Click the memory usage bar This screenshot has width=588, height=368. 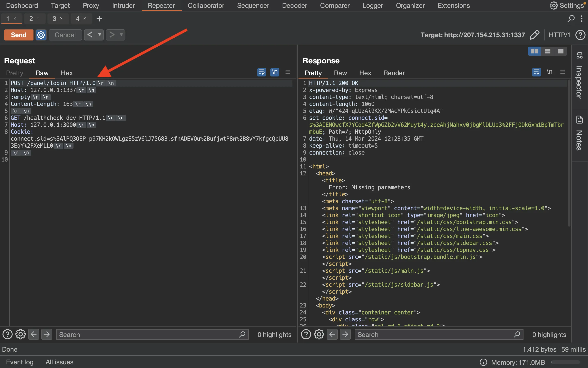[565, 362]
